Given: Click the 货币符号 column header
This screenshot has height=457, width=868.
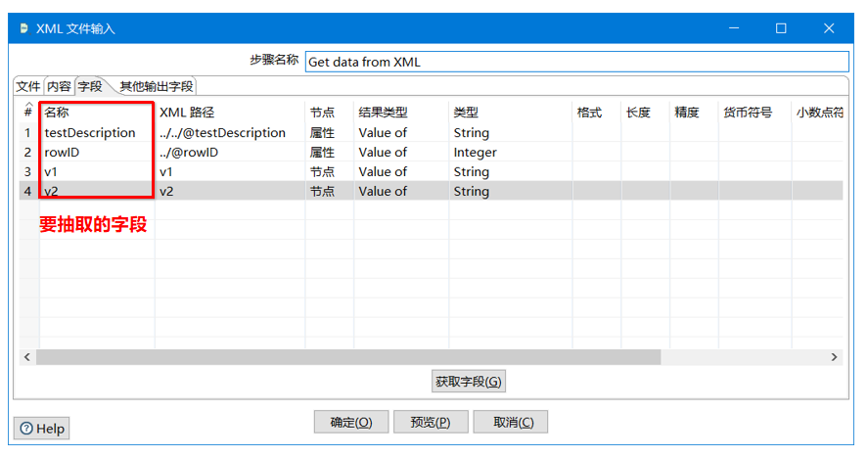Looking at the screenshot, I should 755,113.
